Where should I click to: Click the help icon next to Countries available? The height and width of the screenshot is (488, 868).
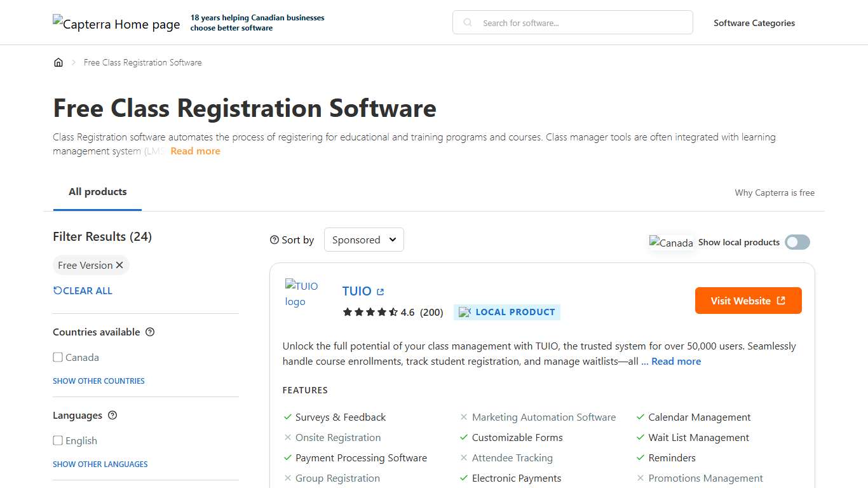click(149, 332)
